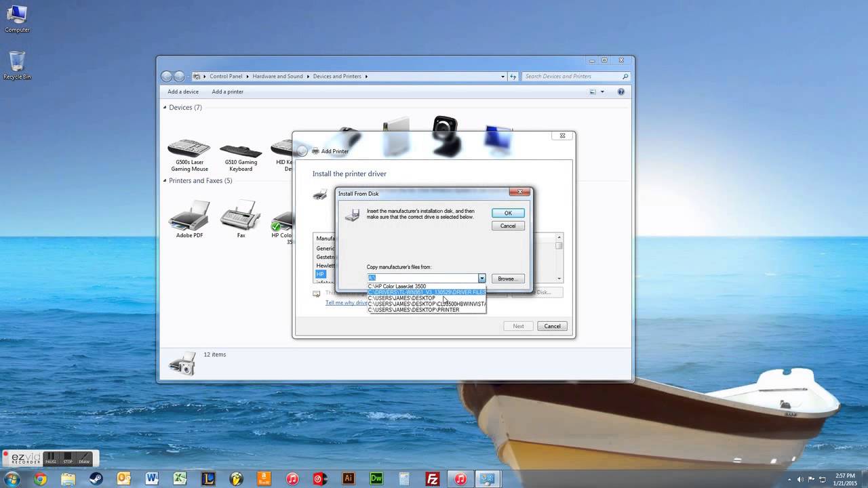Select HP in the Manufacturer list

(321, 274)
